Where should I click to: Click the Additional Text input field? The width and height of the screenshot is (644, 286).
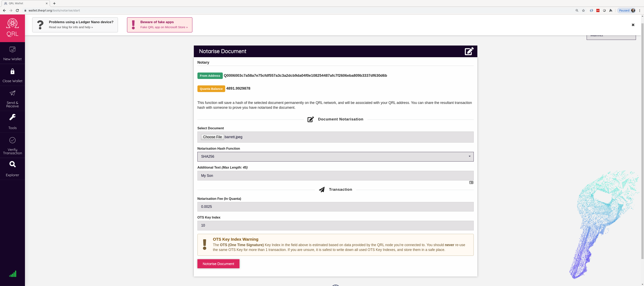[335, 176]
